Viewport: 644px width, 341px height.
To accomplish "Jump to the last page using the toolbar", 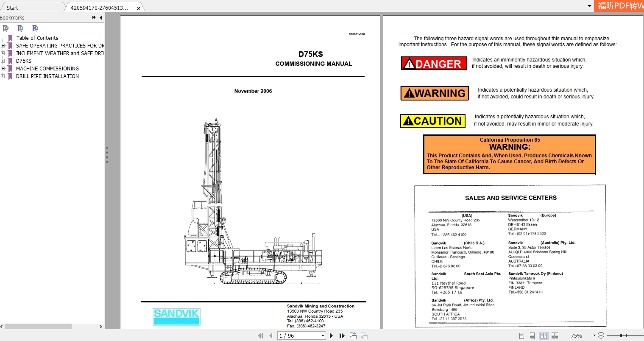I will pos(342,335).
